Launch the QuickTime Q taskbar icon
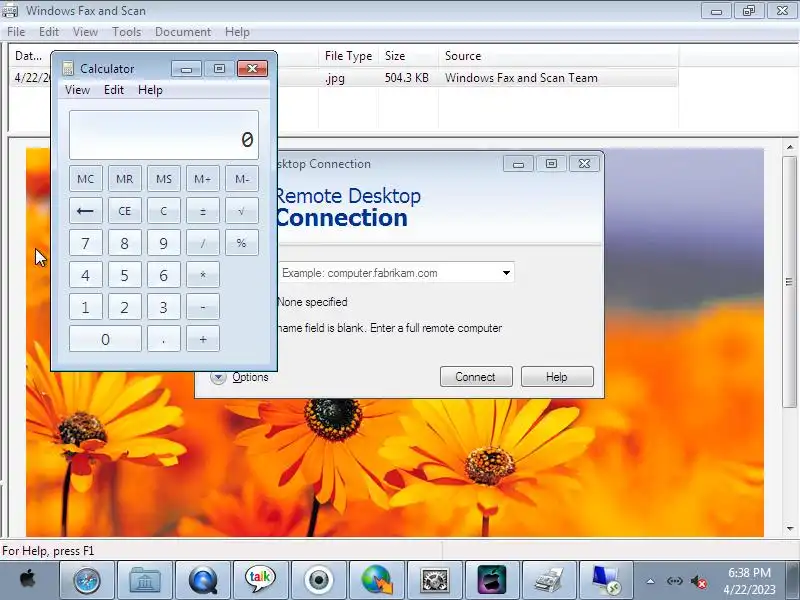Viewport: 800px width, 600px height. 203,581
